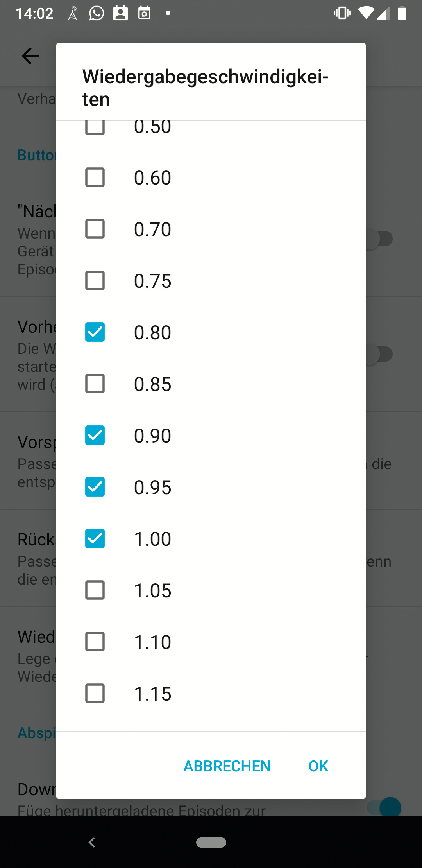Tap the WhatsApp notification icon
Viewport: 422px width, 868px height.
point(97,13)
